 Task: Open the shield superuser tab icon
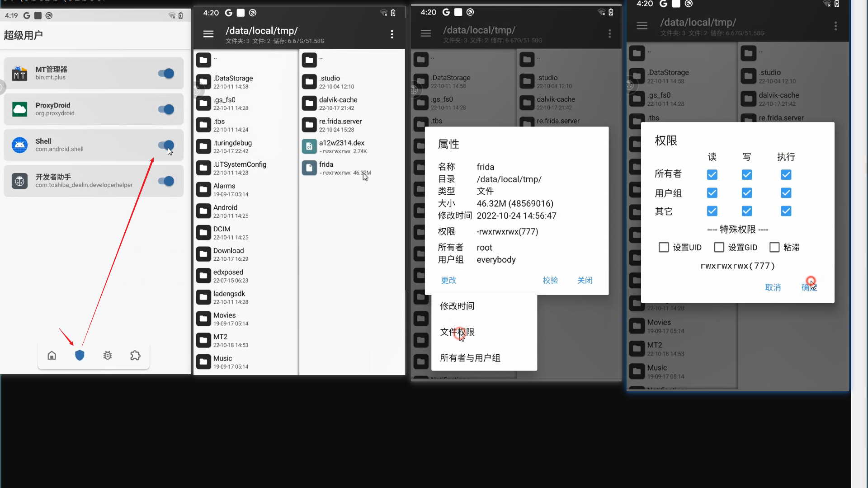pyautogui.click(x=80, y=355)
